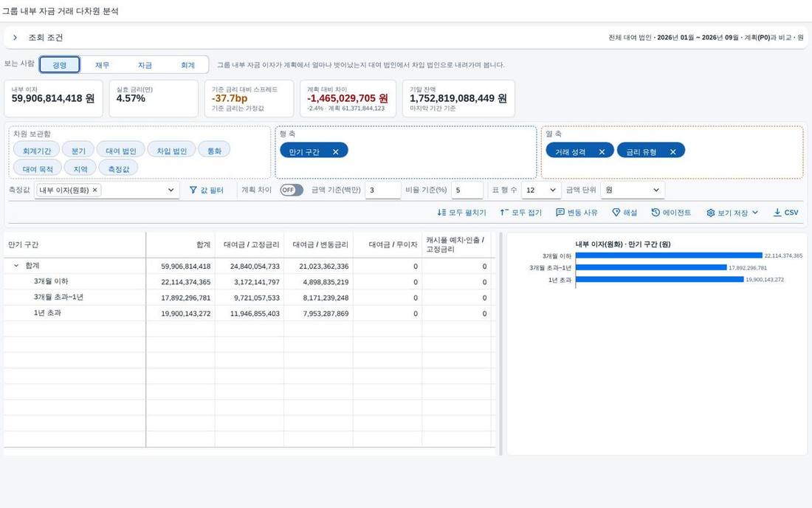Screen dimensions: 812x508
Task: Click 모두 접기 to collapse all rows
Action: 520,213
